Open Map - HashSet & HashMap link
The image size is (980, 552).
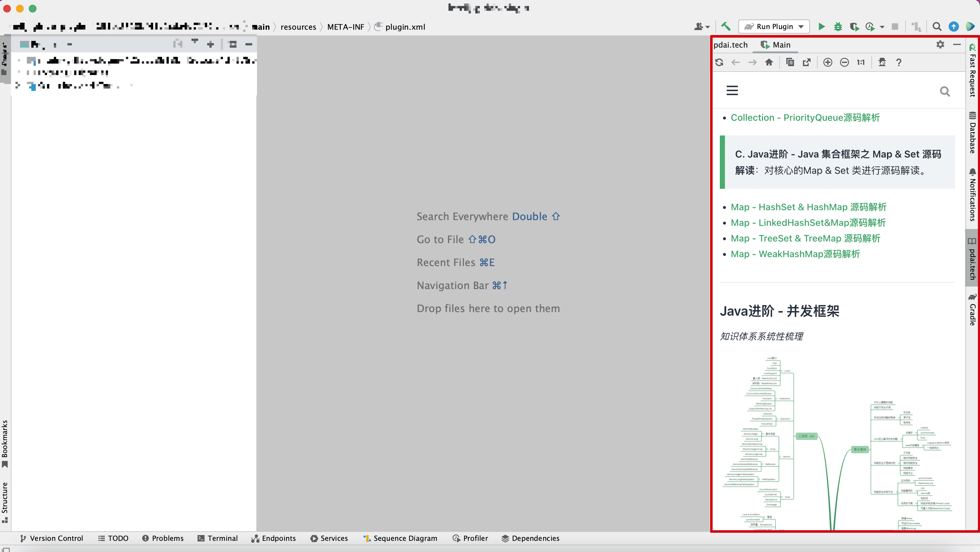[808, 207]
